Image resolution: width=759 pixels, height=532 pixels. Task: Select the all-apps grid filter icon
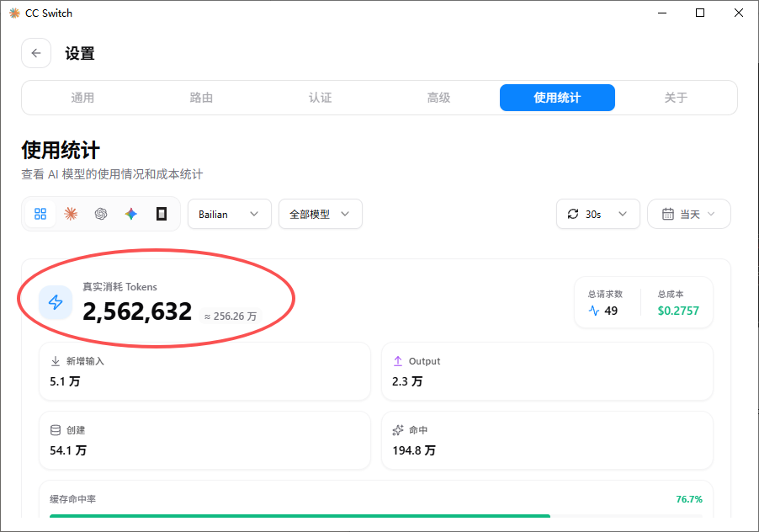pos(40,214)
